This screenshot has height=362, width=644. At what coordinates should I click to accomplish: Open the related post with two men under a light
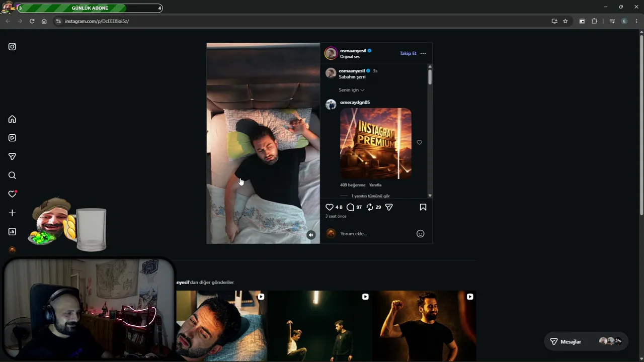tap(319, 326)
